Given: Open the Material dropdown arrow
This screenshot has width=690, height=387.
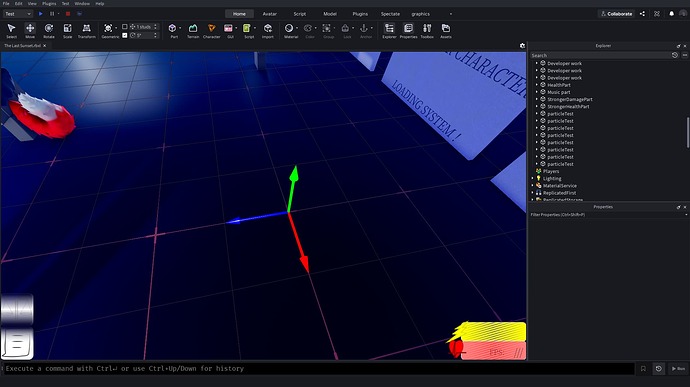Looking at the screenshot, I should click(297, 28).
